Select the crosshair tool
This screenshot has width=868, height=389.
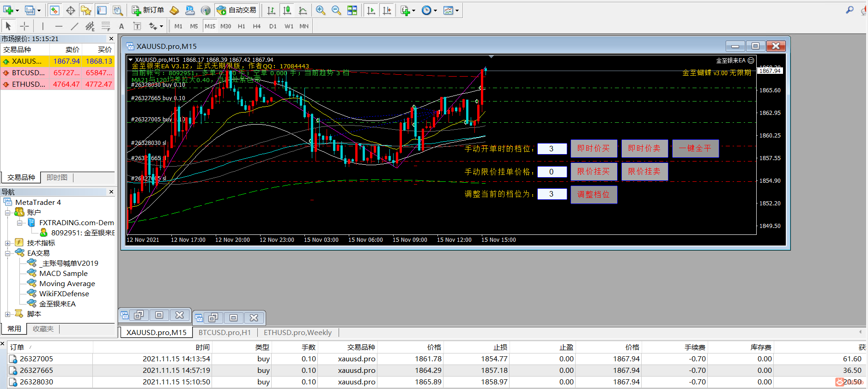coord(24,26)
